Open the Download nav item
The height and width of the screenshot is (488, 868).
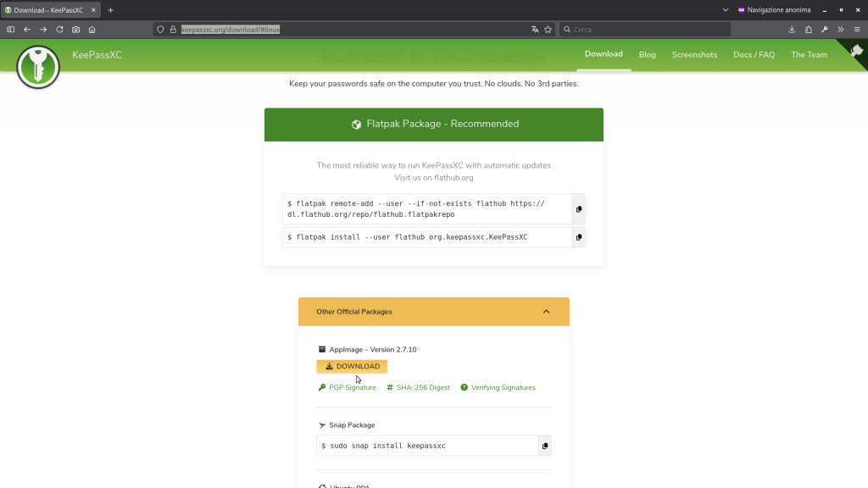point(604,54)
